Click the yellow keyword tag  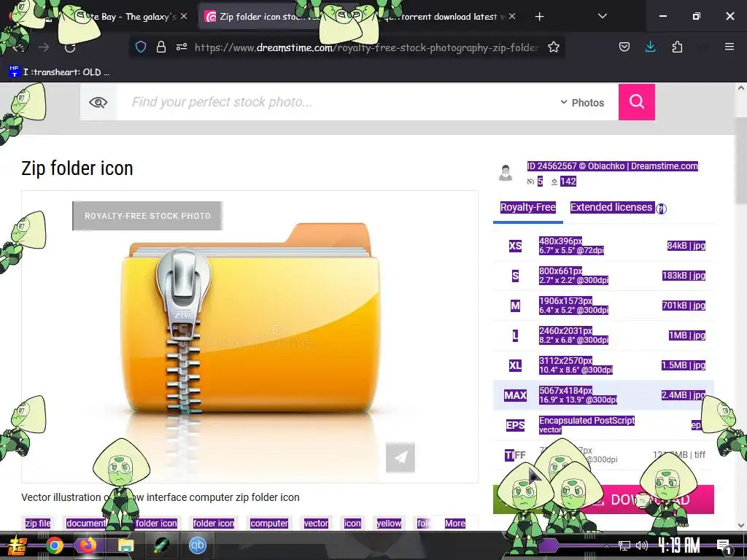[x=389, y=524]
